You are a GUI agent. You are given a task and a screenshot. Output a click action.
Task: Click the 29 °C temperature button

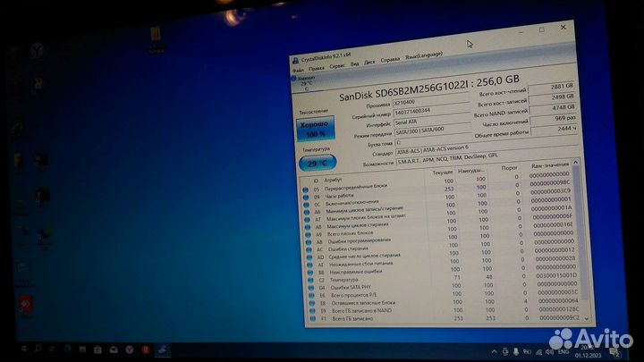[318, 163]
